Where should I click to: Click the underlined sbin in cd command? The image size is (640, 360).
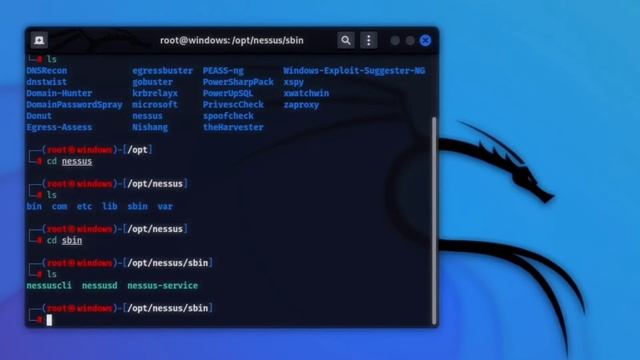click(72, 240)
